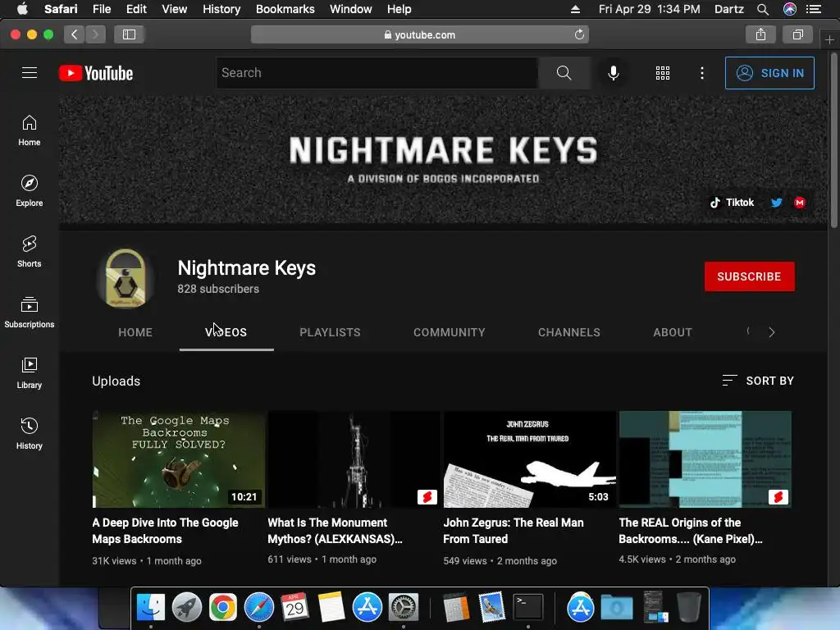Open History in the sidebar

(29, 434)
